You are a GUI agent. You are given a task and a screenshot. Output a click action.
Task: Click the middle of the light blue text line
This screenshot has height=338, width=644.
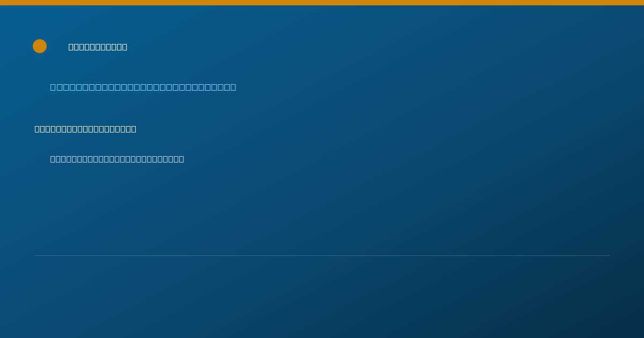click(x=143, y=87)
